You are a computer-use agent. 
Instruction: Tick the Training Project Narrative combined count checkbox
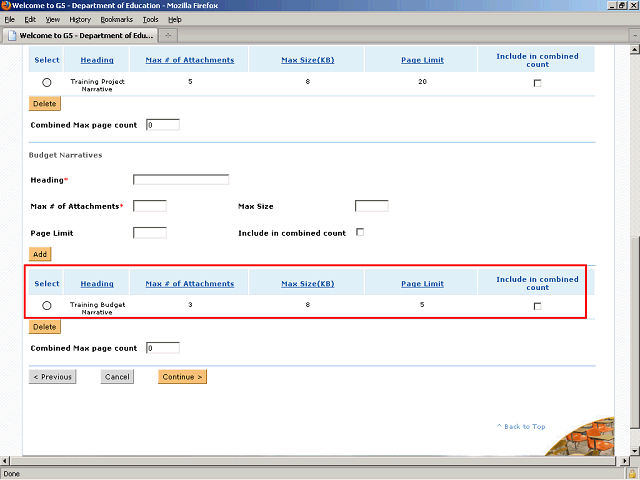coord(538,83)
